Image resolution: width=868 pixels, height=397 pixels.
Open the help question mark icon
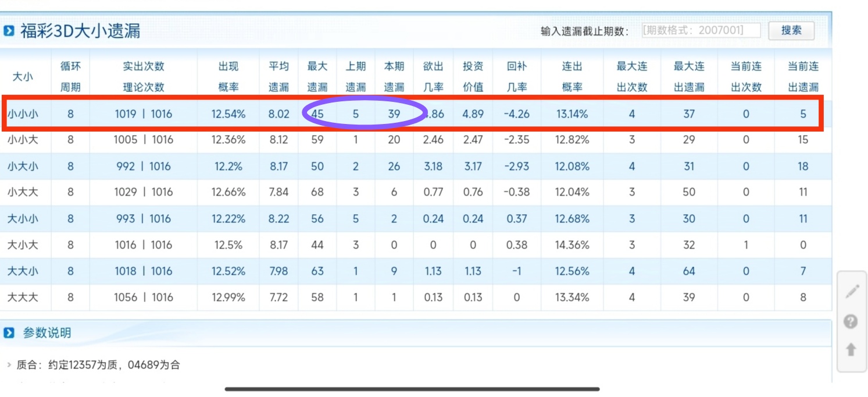tap(851, 321)
